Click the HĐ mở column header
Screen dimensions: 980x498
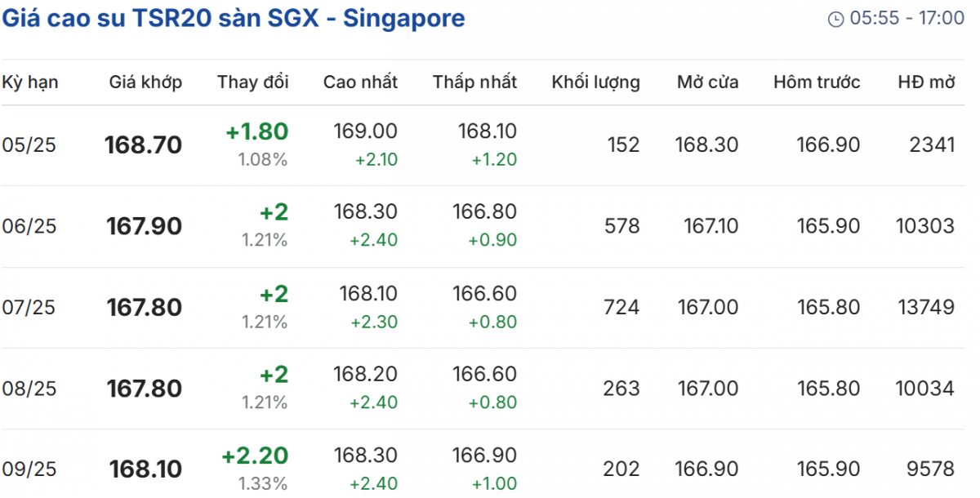pos(926,82)
